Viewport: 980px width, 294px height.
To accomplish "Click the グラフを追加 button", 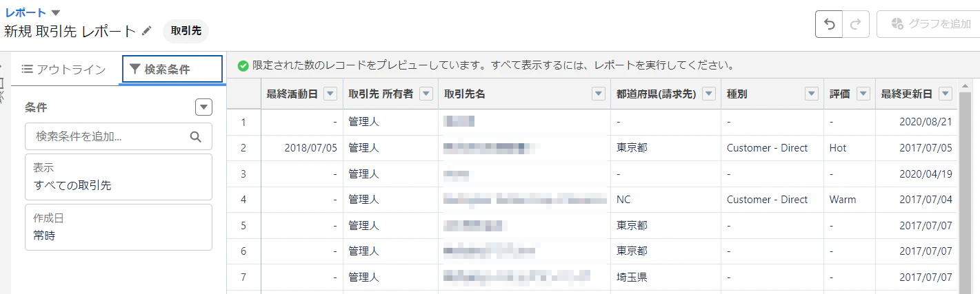I will click(x=928, y=24).
